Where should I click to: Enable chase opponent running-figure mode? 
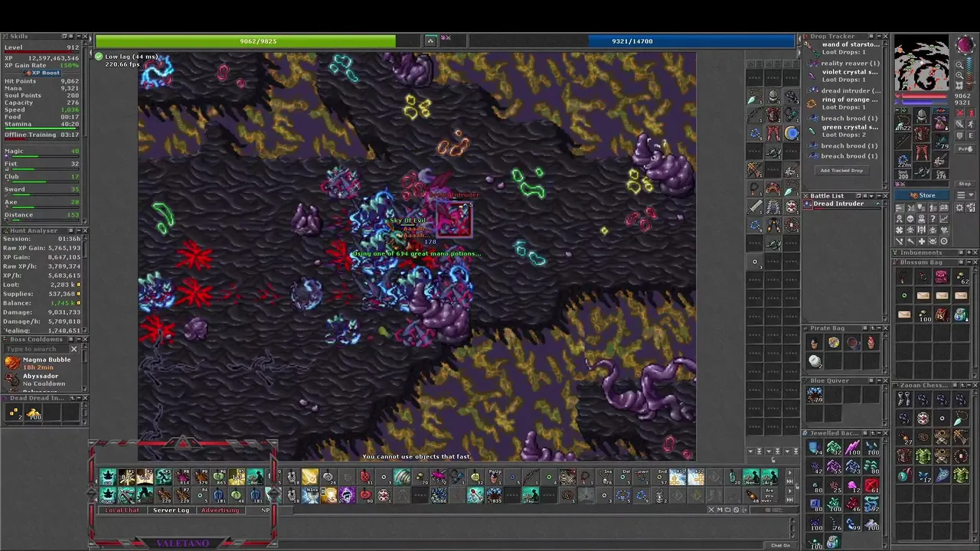970,123
